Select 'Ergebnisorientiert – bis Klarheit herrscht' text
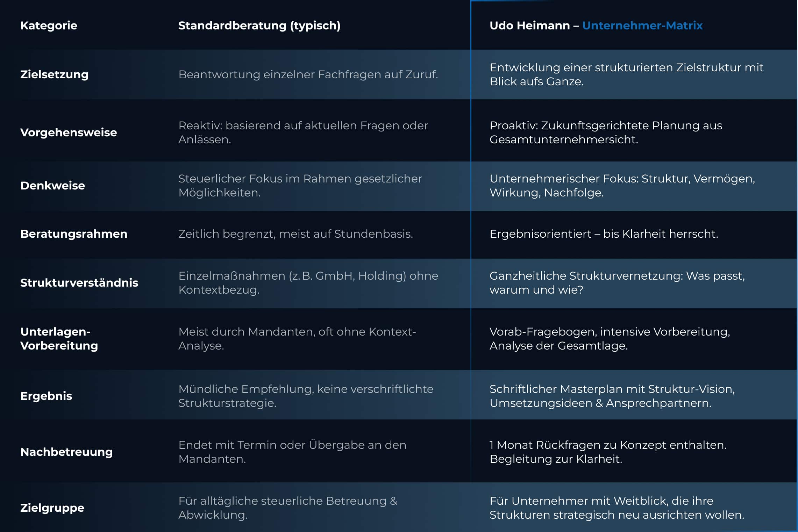 604,234
